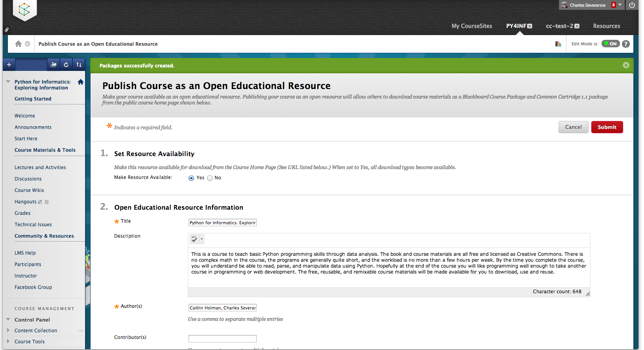
Task: Click the description editor resize handle
Action: 587,294
